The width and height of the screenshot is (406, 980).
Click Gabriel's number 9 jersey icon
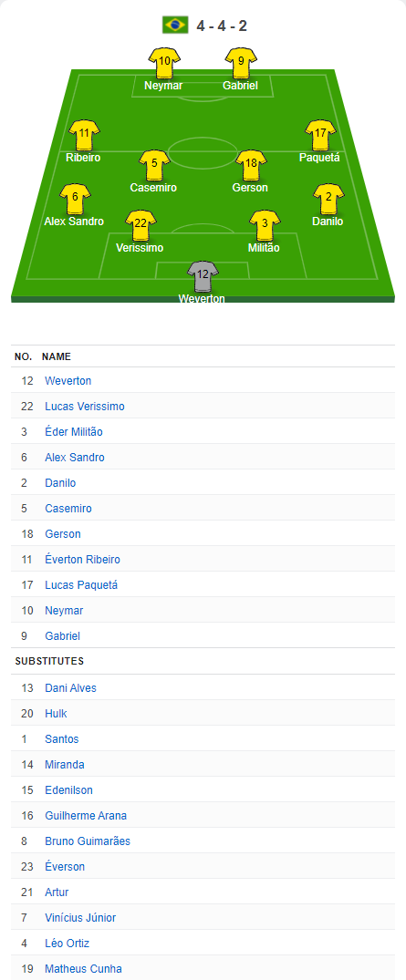[241, 64]
